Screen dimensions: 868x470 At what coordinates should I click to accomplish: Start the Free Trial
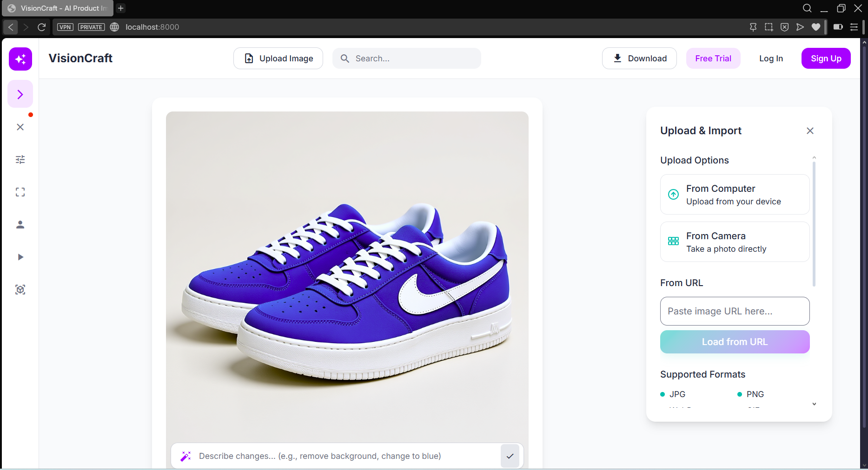click(713, 59)
